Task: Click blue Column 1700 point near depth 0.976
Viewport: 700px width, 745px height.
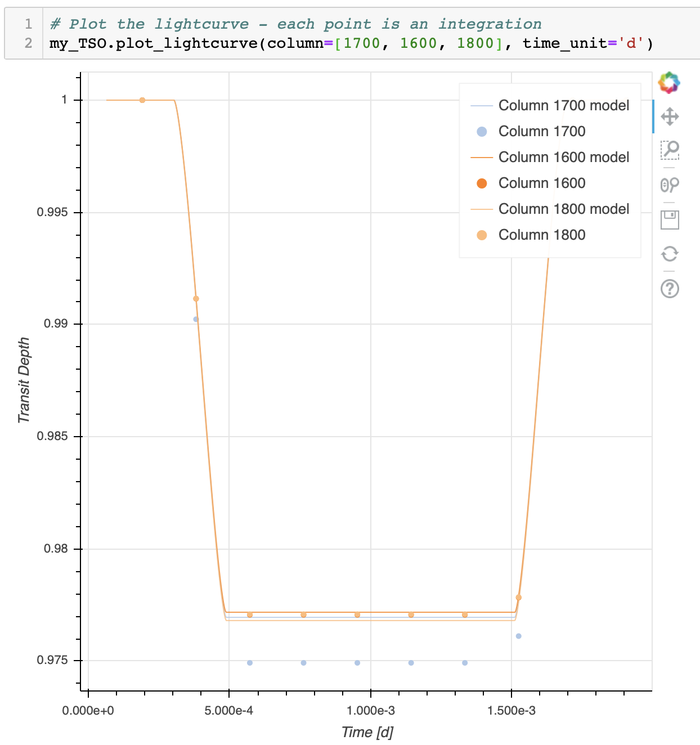Action: pos(519,636)
